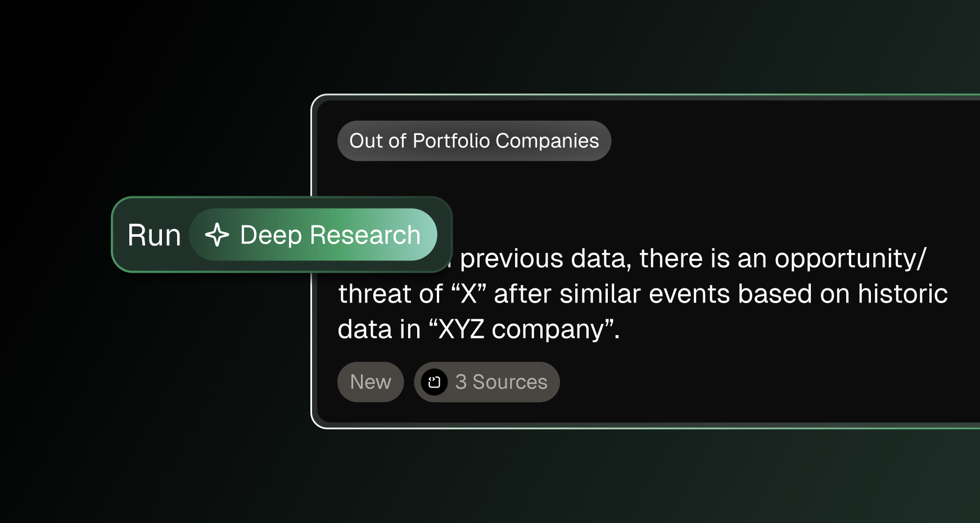Click the "Run" label text

pyautogui.click(x=154, y=235)
